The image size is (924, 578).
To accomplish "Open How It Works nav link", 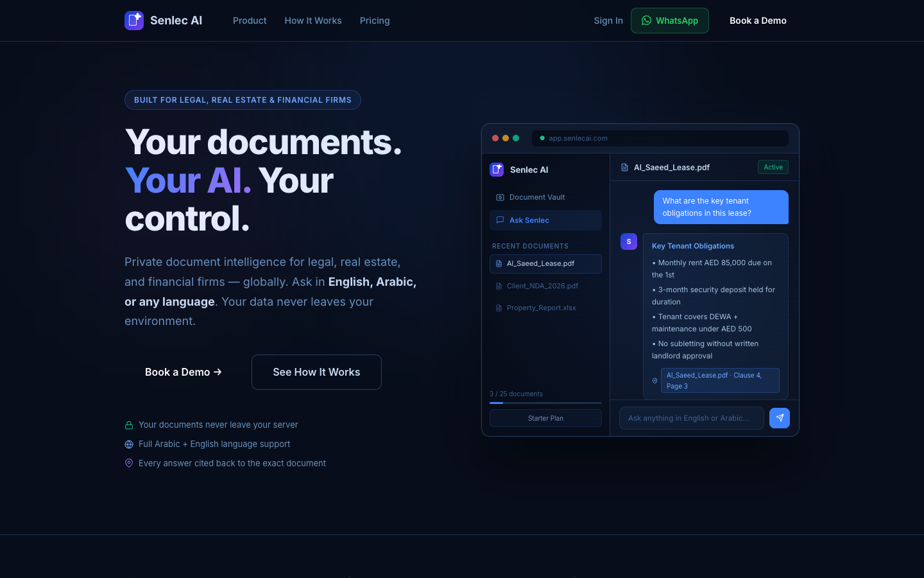I will coord(313,21).
